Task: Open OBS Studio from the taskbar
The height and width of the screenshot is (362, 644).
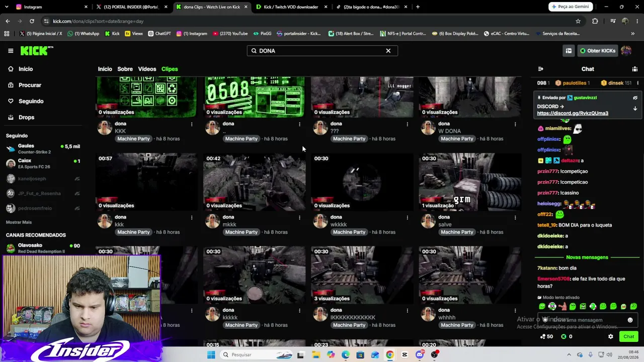Action: (x=434, y=355)
